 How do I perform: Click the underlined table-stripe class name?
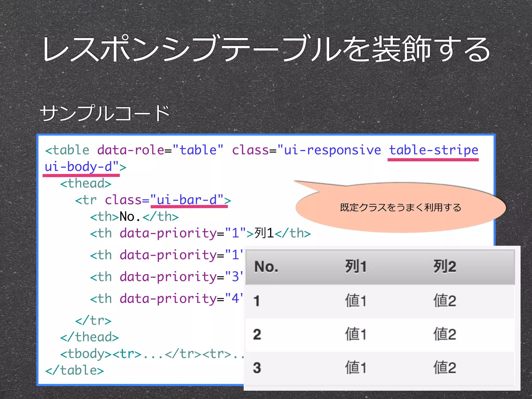pyautogui.click(x=433, y=151)
